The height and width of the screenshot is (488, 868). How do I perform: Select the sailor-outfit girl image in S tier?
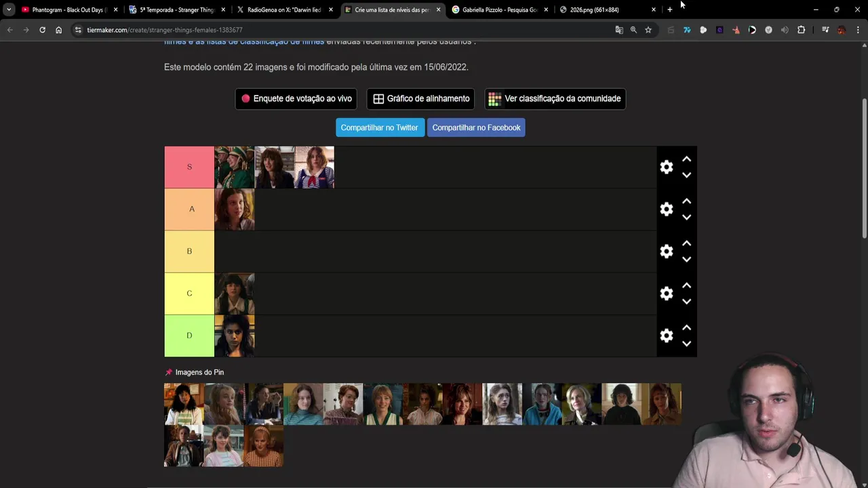coord(314,167)
